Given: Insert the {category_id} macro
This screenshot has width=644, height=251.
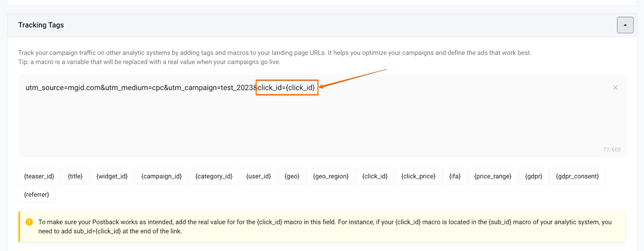Looking at the screenshot, I should [214, 176].
